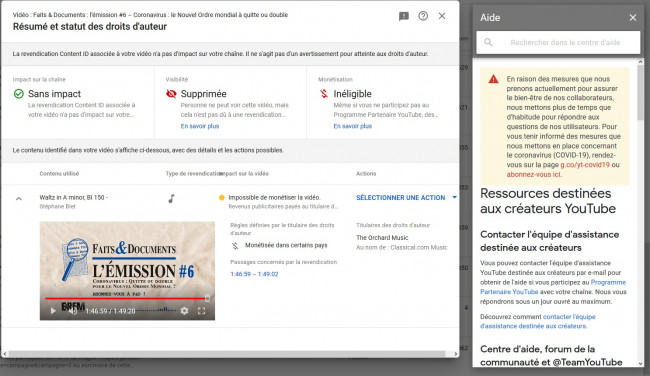Open En savoir plus under Supprimée
650x376 pixels.
click(200, 126)
